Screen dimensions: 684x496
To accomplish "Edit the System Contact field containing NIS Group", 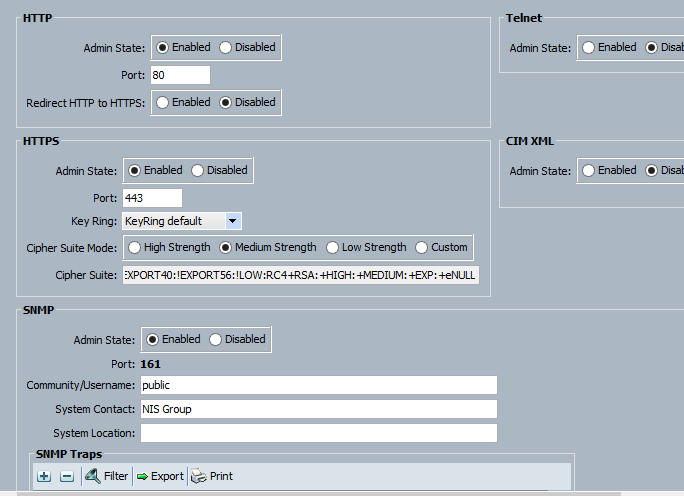I will point(318,409).
